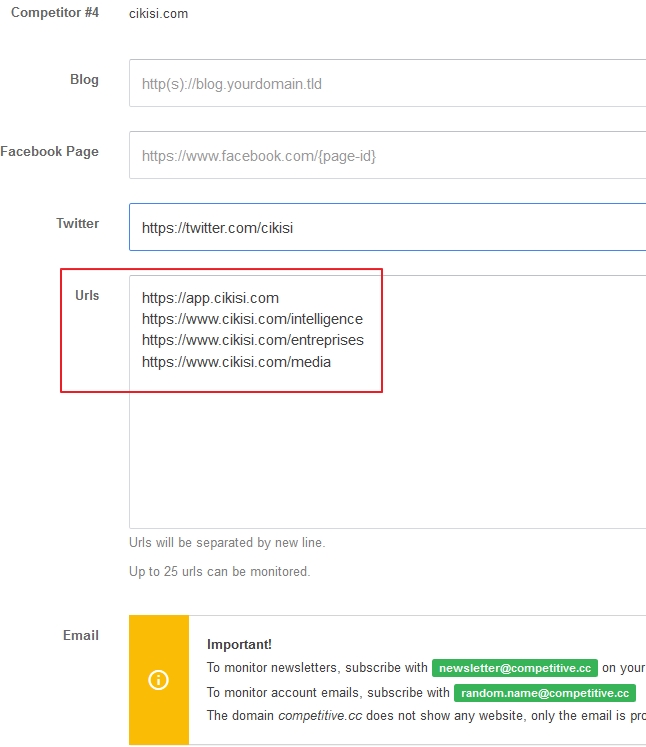The image size is (646, 747).
Task: Click the italic competitive.cc domain text
Action: (x=320, y=716)
